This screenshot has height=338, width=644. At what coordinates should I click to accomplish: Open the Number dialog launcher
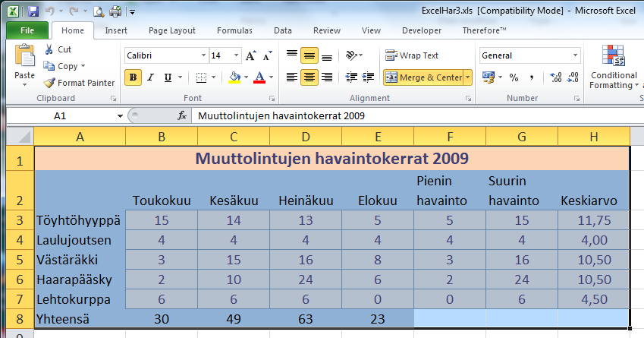[x=576, y=98]
